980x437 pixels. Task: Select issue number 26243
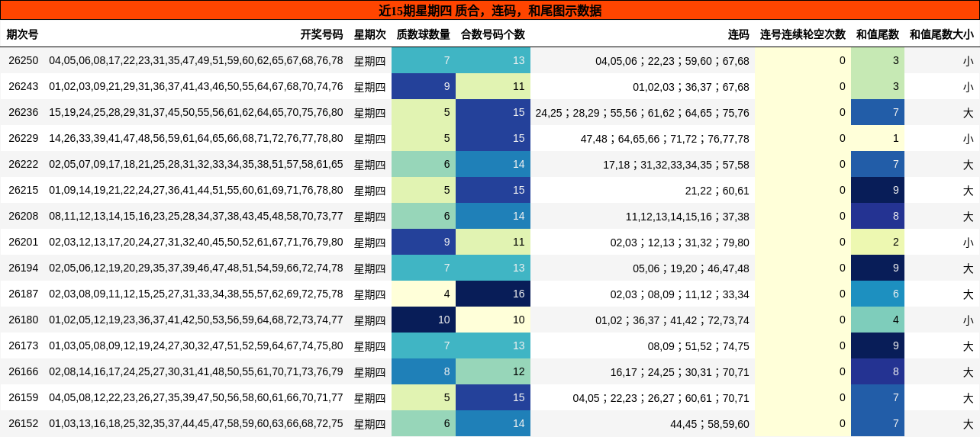[23, 86]
